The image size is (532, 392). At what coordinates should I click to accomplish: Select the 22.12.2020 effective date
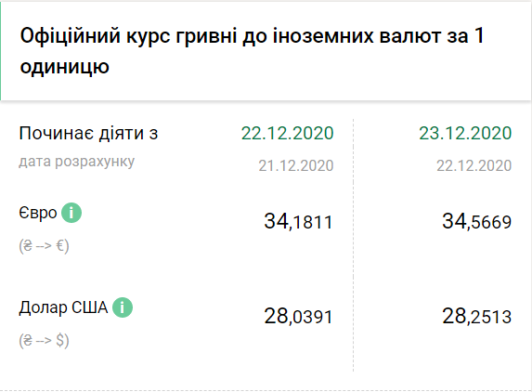(x=288, y=133)
